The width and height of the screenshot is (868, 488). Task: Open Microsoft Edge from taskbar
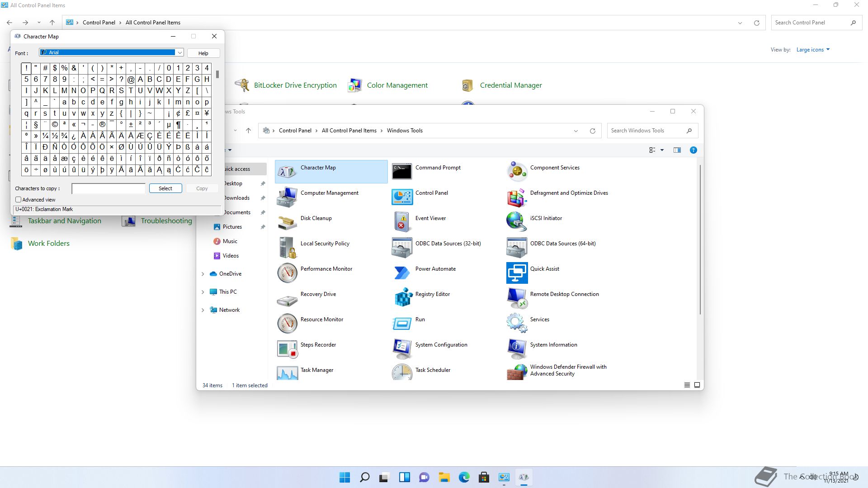pos(464,477)
